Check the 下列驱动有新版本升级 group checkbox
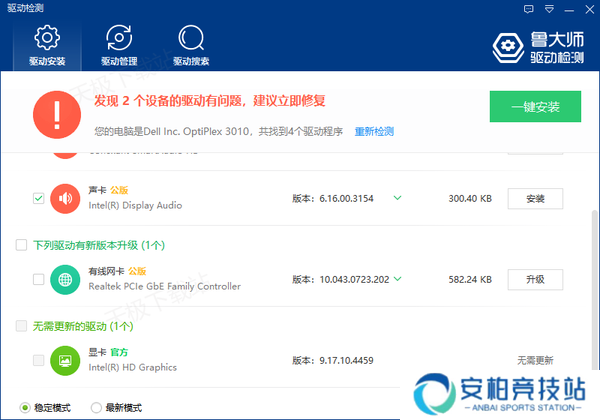This screenshot has height=420, width=600. click(x=21, y=245)
